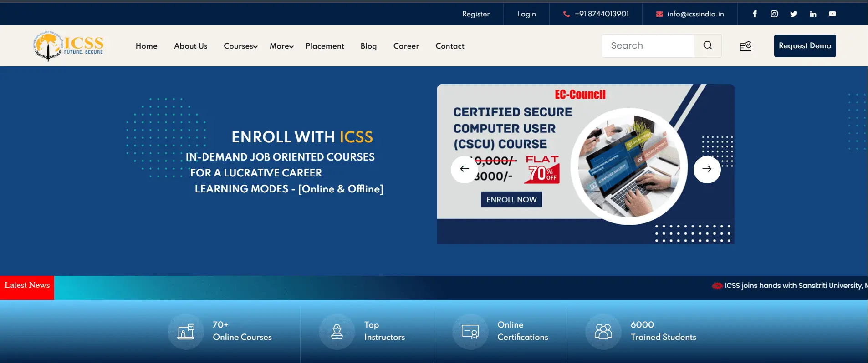
Task: Open the Facebook social icon
Action: click(755, 14)
